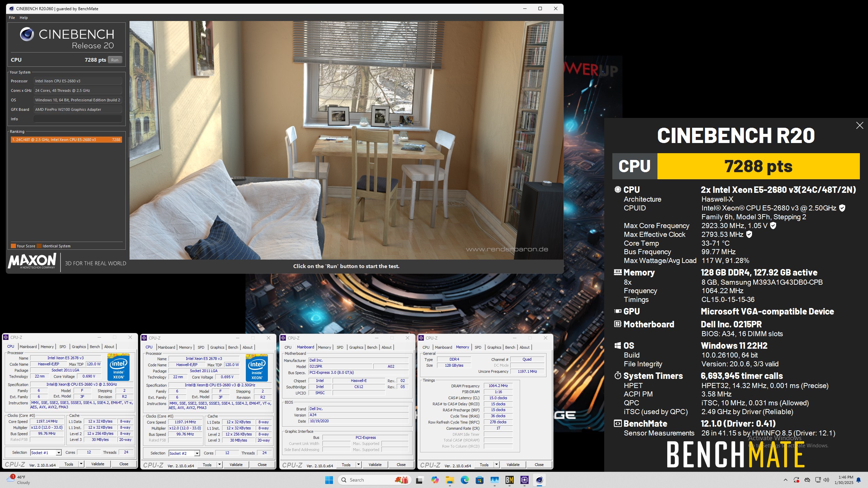Click Core Speed value in second CPU-Z
Screen dimensions: 868x488
coord(185,422)
